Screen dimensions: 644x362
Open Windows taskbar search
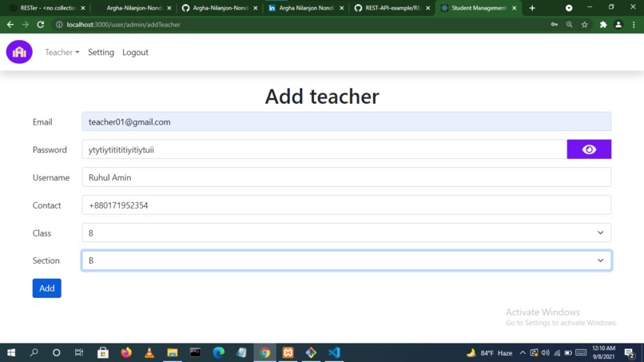[x=34, y=352]
